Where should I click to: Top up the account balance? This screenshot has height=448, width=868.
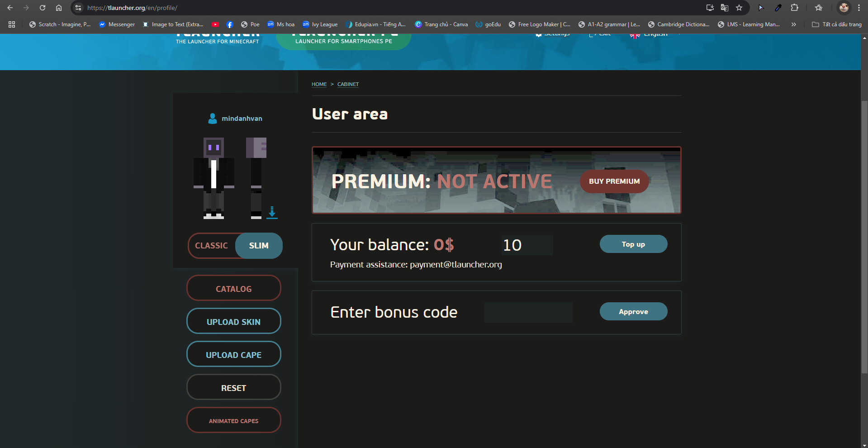pyautogui.click(x=633, y=244)
